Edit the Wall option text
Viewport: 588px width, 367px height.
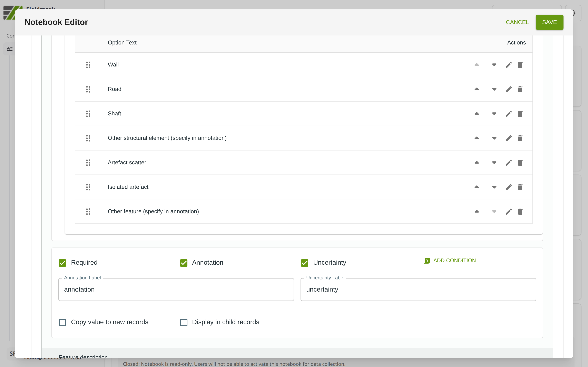click(x=509, y=65)
